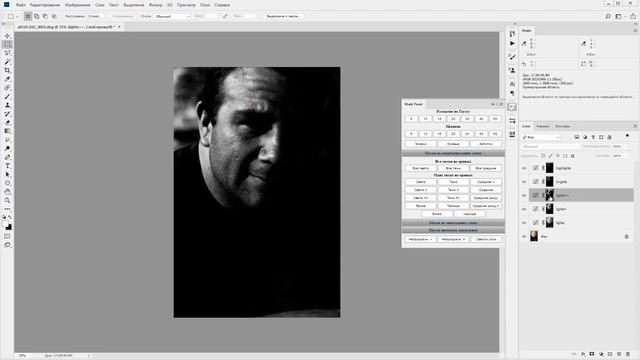
Task: Toggle the type layer filter icon
Action: (593, 137)
